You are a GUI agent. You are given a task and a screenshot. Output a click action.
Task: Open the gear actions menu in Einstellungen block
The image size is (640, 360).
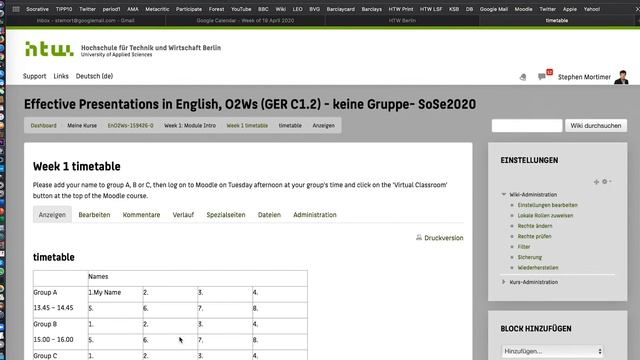pos(606,182)
